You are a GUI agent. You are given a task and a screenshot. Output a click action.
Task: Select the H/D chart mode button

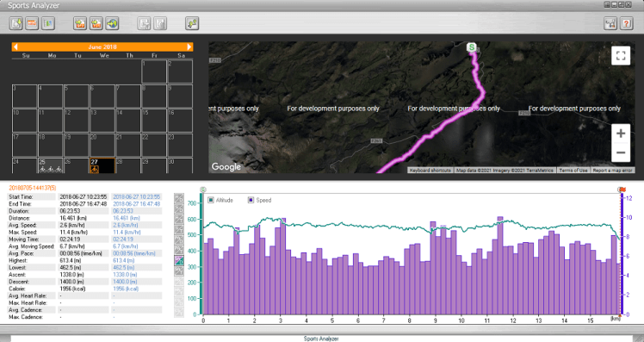tap(179, 198)
